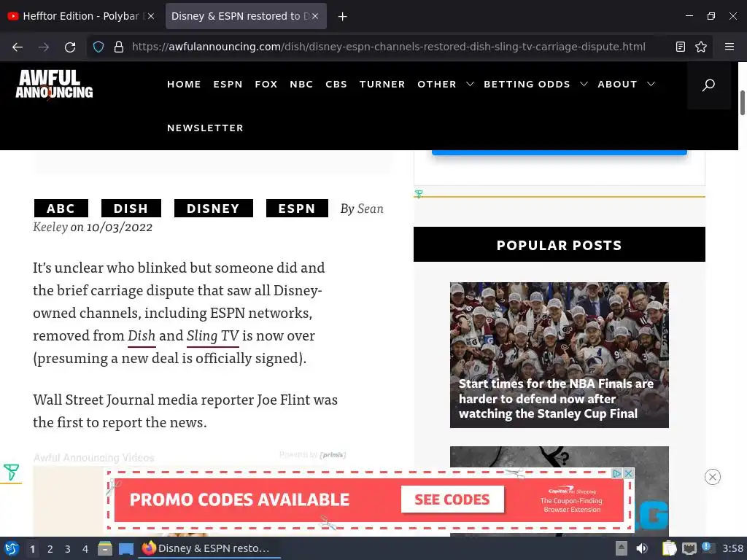
Task: Click the address bar URL
Action: 389,47
